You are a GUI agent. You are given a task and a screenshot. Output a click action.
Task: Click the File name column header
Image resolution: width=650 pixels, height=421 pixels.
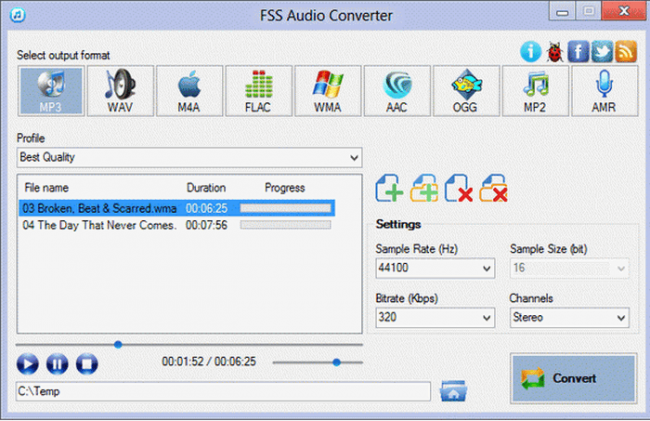pos(46,188)
